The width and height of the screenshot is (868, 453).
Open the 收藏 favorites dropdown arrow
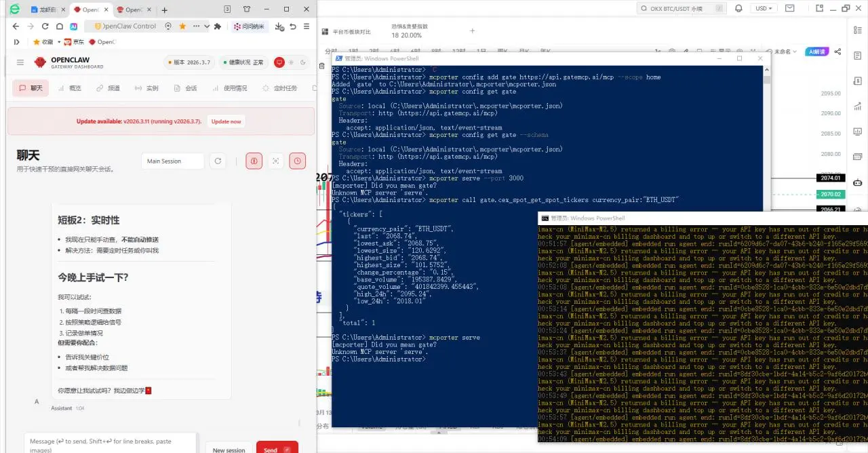coord(59,42)
